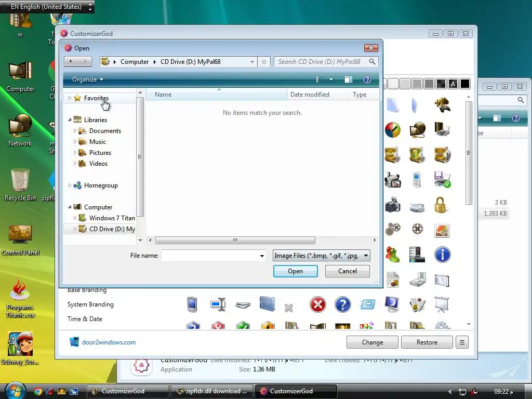The width and height of the screenshot is (532, 399).
Task: Select the red-green-yellow clock icon
Action: (x=393, y=129)
